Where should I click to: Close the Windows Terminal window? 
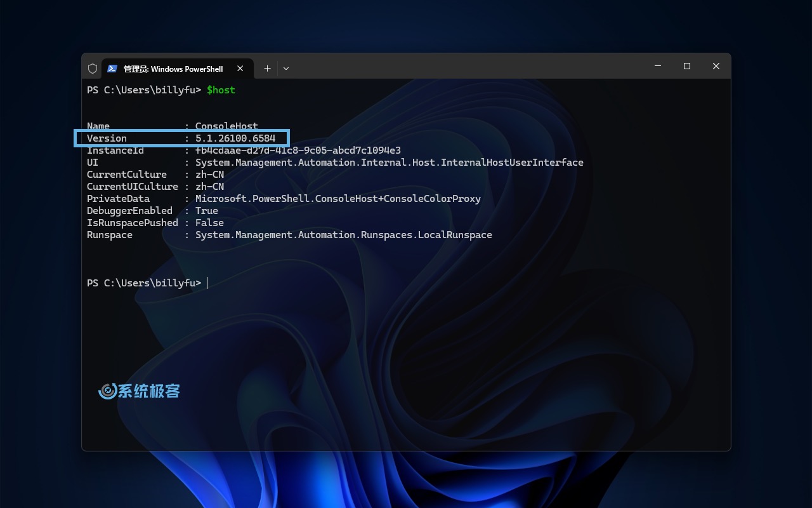pos(716,66)
